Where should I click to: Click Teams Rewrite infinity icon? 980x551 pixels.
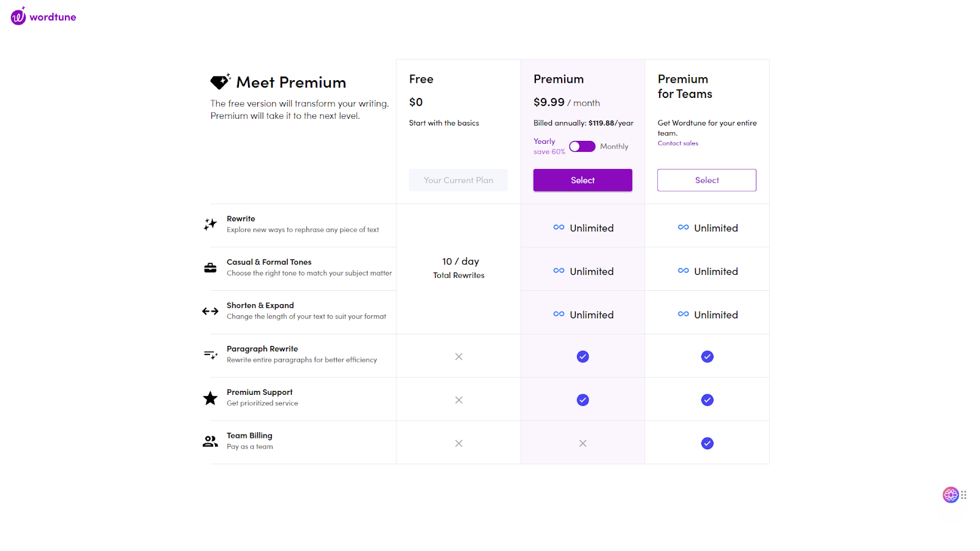coord(684,227)
